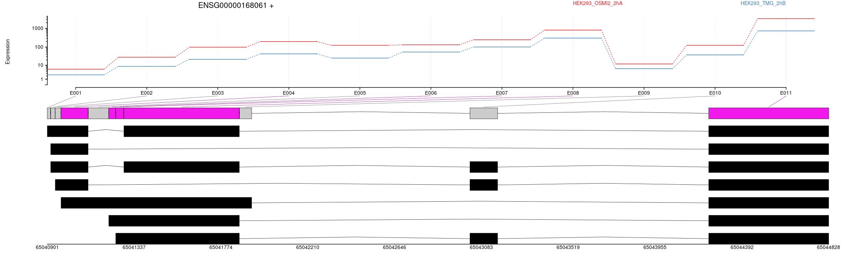Viewport: 868px width, 253px height.
Task: Click genomic coordinate 65044828
Action: pos(829,248)
